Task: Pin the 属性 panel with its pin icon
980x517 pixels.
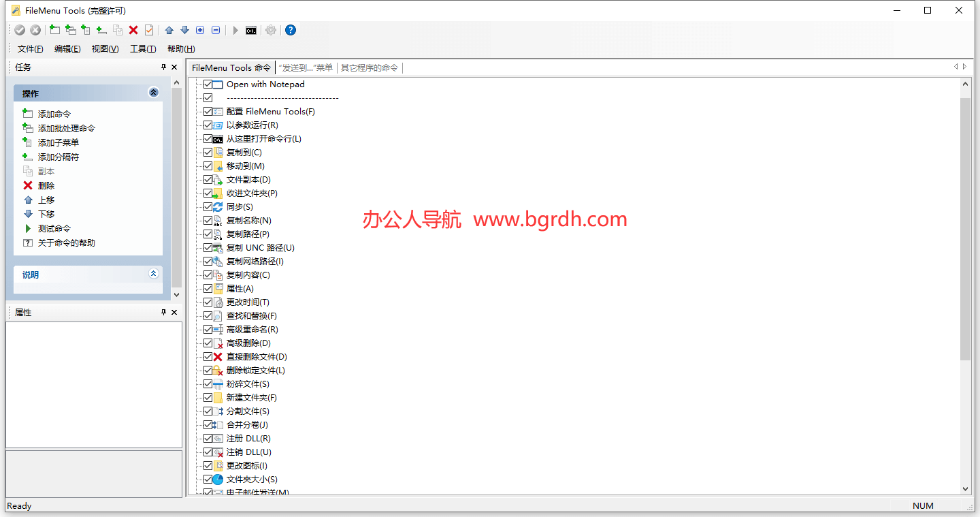Action: 163,312
